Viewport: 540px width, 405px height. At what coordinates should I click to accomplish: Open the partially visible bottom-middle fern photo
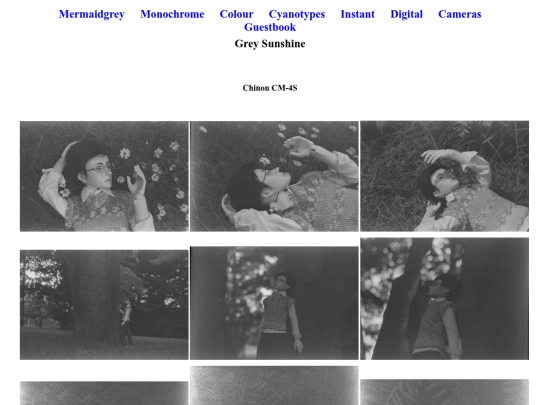[x=274, y=385]
